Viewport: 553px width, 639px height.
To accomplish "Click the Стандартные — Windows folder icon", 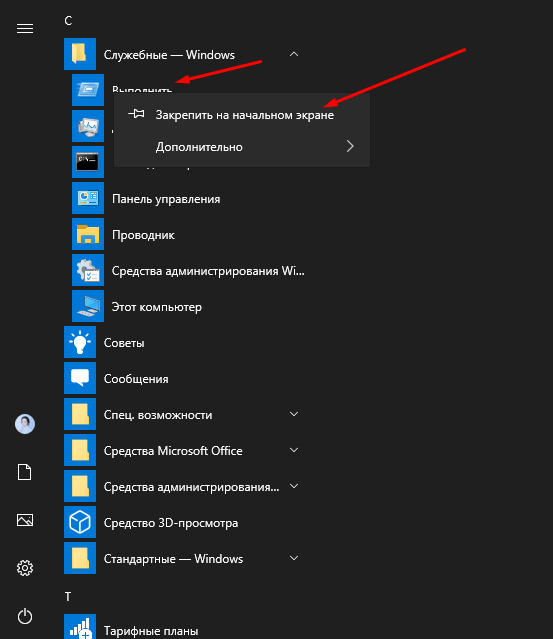I will click(80, 558).
